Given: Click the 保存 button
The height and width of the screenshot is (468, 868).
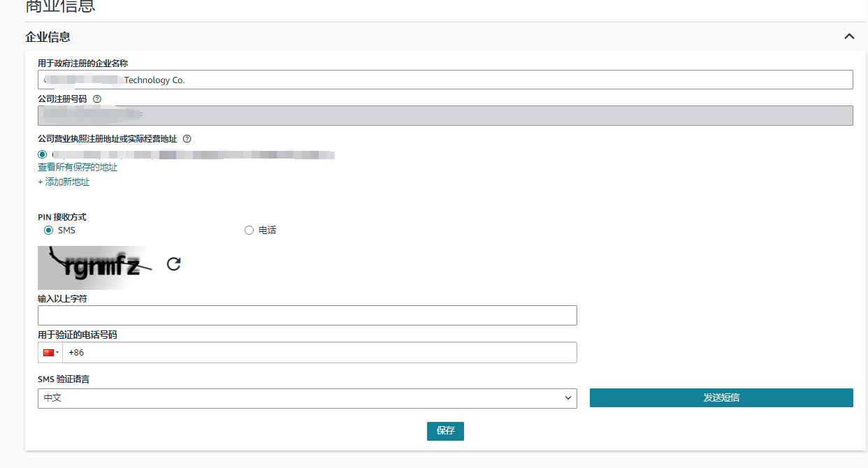Looking at the screenshot, I should point(445,431).
